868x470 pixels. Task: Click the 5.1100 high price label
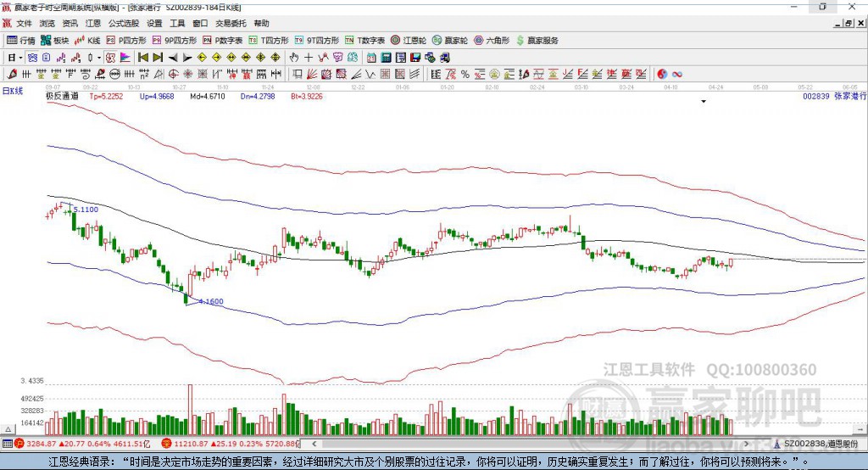tap(86, 210)
